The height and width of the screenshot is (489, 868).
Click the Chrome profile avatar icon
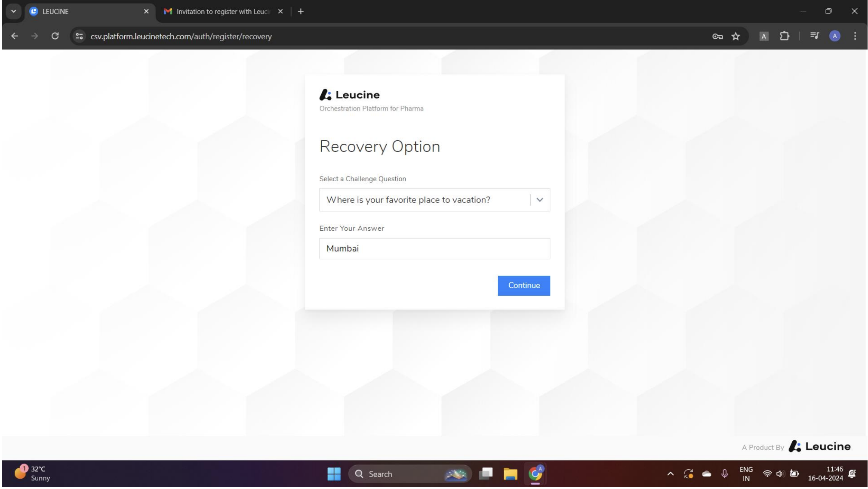[x=834, y=36]
